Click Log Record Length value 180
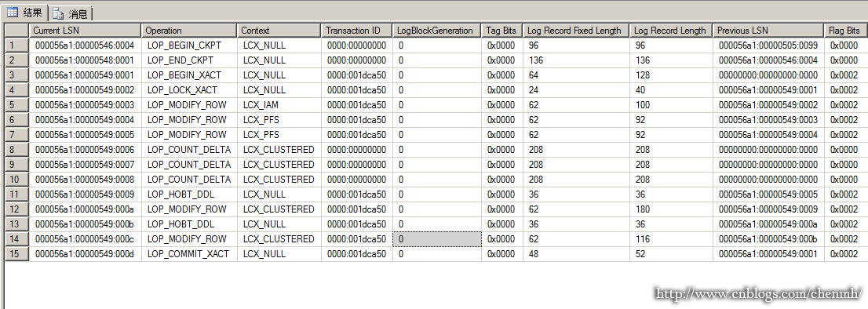Image resolution: width=868 pixels, height=309 pixels. pyautogui.click(x=672, y=209)
